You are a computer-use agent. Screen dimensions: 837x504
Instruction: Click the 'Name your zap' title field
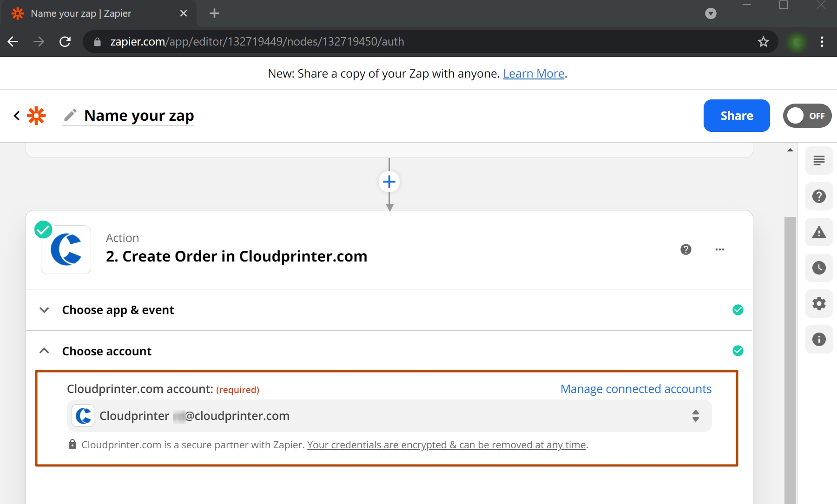pyautogui.click(x=139, y=116)
